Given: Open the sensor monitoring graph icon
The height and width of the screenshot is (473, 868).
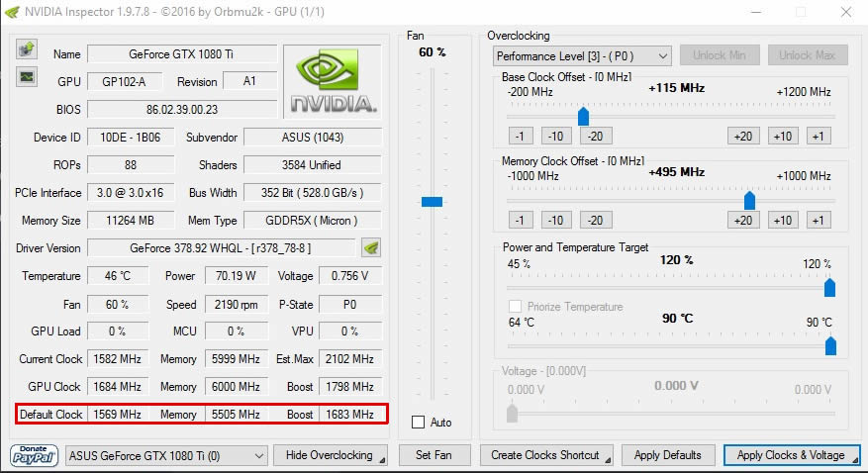Looking at the screenshot, I should (x=26, y=76).
